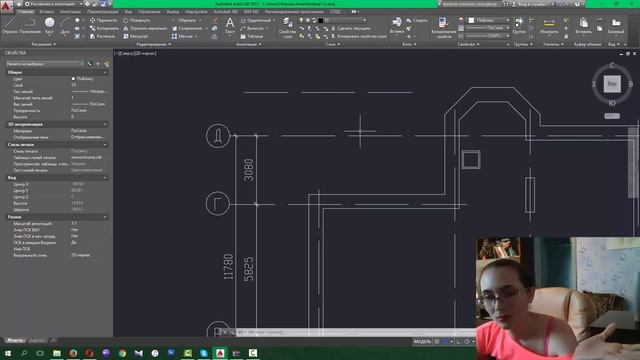The image size is (640, 360).
Task: Switch to the Вставка ribbon tab
Action: [x=46, y=12]
